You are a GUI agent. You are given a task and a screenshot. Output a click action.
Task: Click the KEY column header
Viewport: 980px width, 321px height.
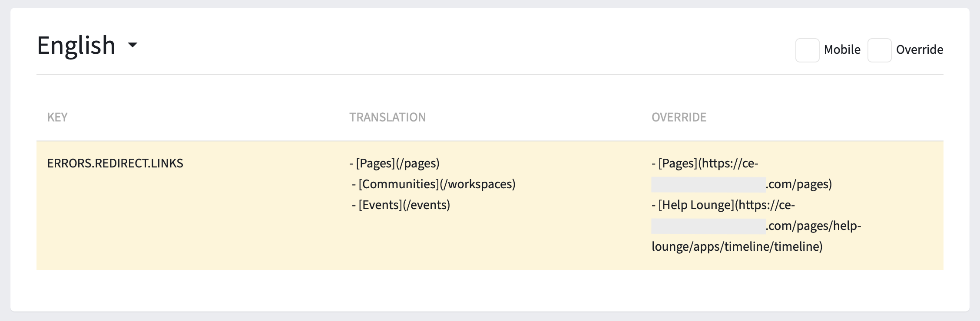[57, 117]
